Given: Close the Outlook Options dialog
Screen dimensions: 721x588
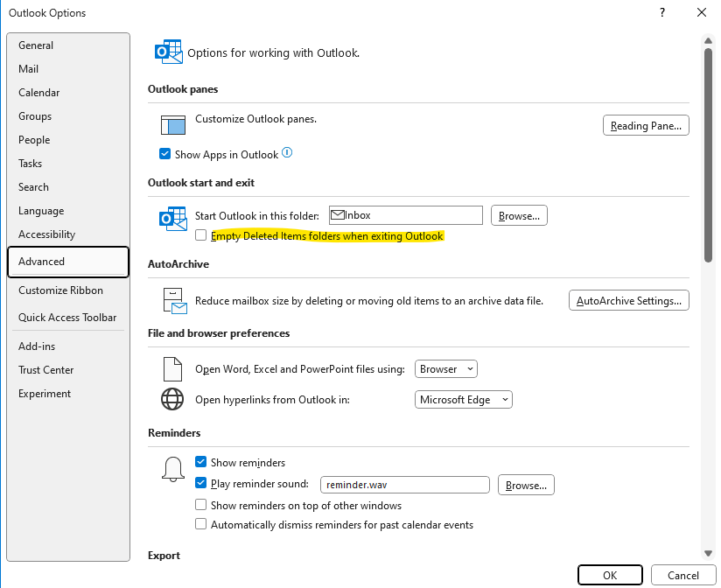Looking at the screenshot, I should [x=701, y=12].
